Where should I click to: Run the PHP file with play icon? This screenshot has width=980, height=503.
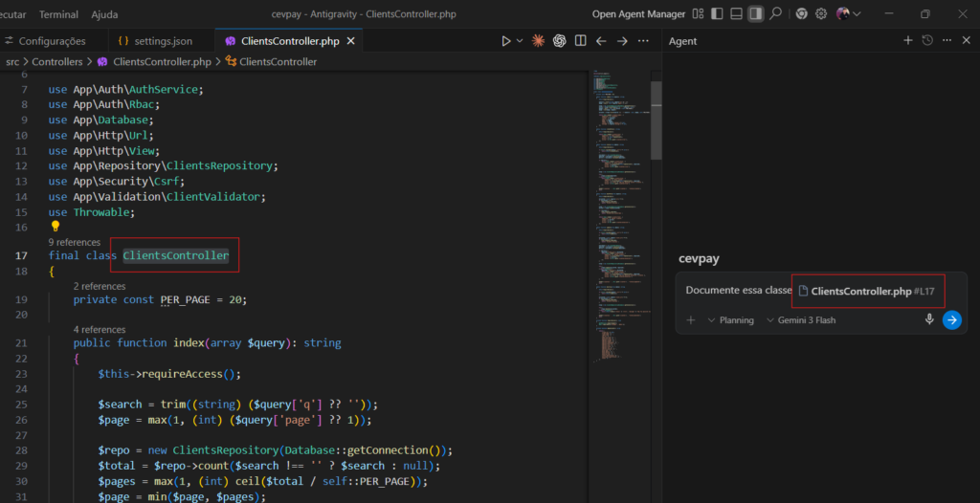point(506,41)
